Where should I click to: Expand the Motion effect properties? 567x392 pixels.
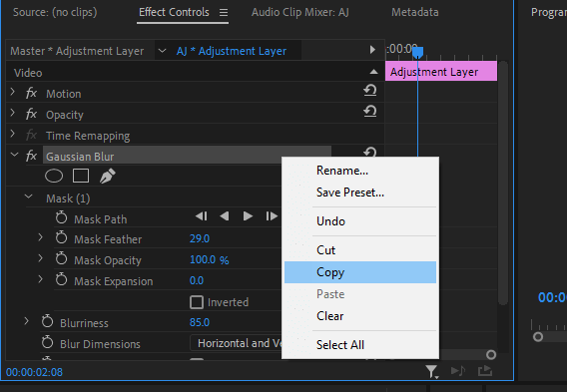[x=13, y=92]
